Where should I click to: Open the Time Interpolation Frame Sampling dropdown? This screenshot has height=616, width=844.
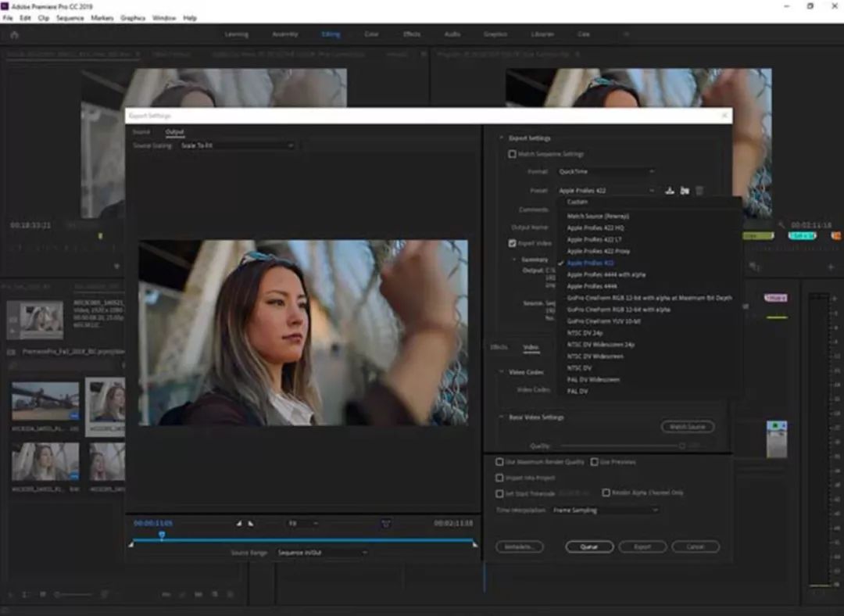[x=605, y=510]
